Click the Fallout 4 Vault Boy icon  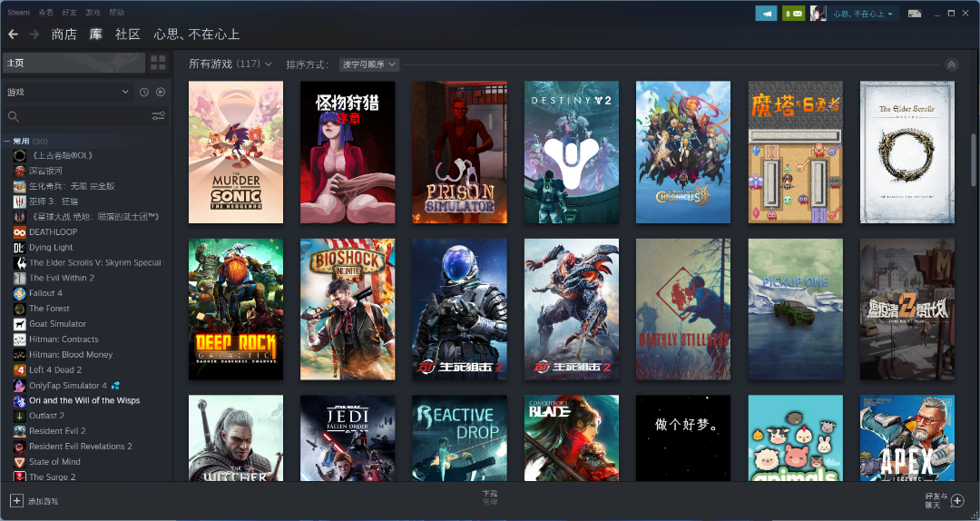pos(19,293)
